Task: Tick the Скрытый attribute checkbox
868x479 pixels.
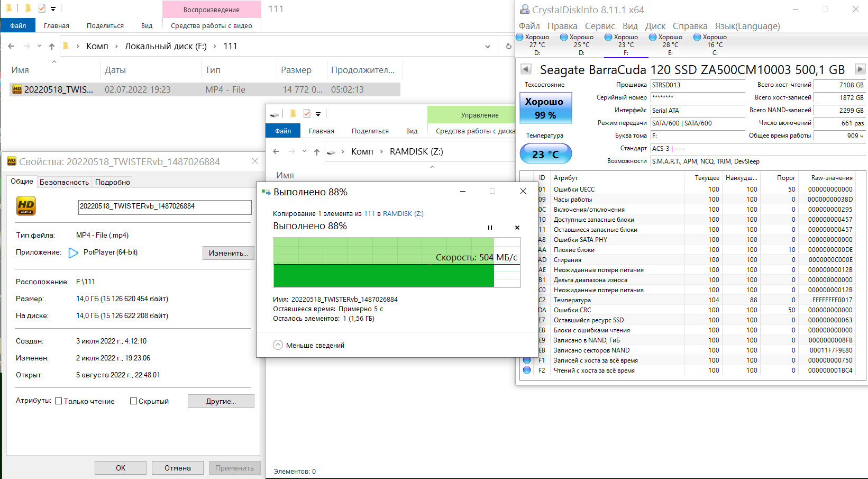Action: click(x=134, y=401)
